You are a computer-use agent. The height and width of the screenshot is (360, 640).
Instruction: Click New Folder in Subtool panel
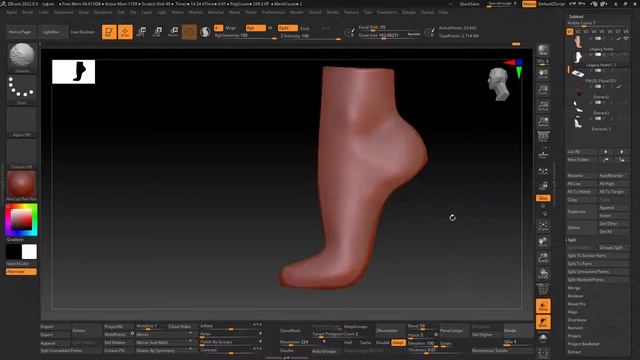pos(582,160)
